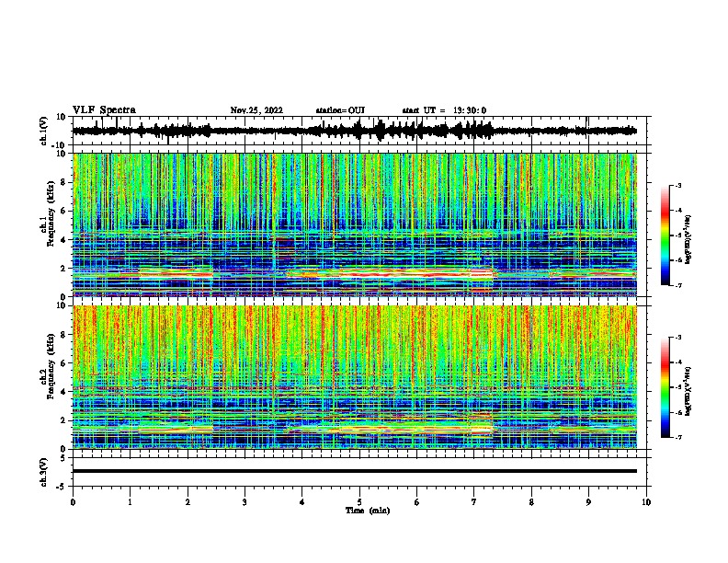This screenshot has width=728, height=563.
Task: Click the "-3" label on ch.1 color scale
Action: [x=677, y=186]
